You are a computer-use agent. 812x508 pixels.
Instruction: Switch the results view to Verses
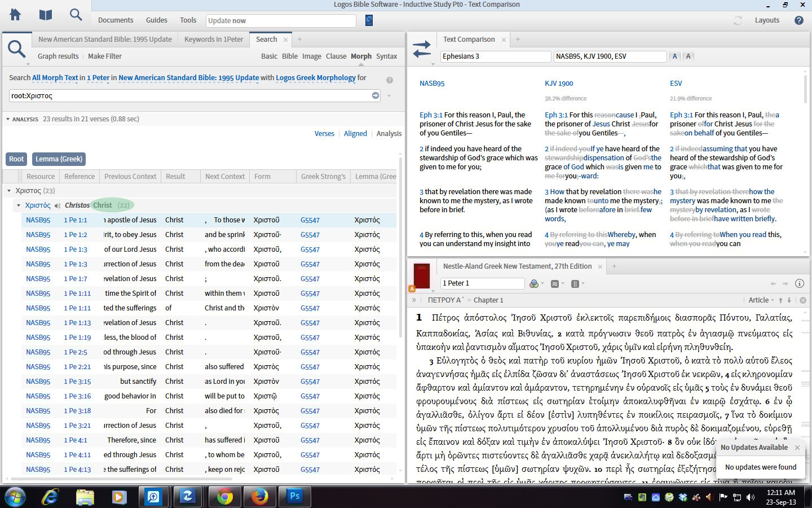coord(324,134)
